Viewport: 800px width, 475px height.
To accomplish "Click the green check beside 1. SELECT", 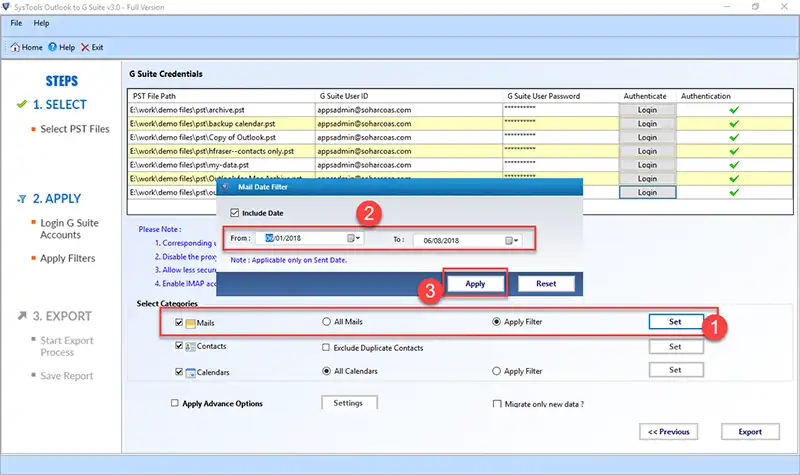I will click(21, 104).
